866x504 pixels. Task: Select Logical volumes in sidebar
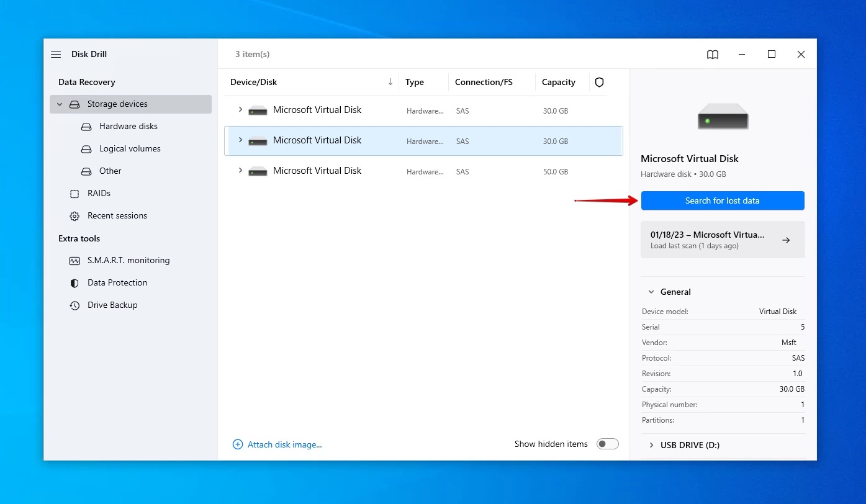(130, 149)
